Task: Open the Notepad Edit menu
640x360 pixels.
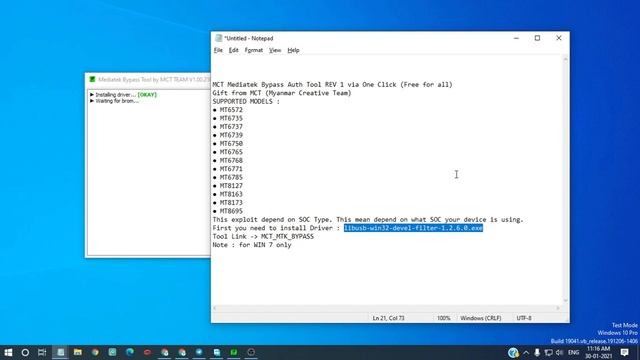Action: click(233, 50)
